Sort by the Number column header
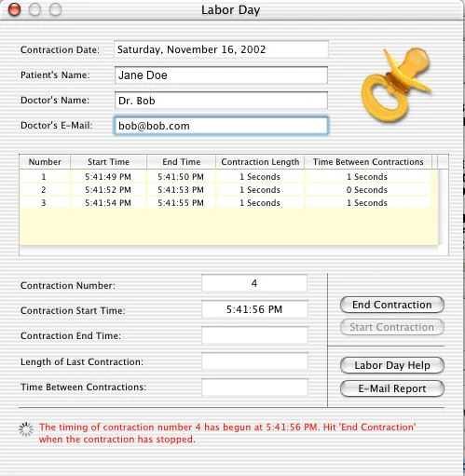 point(45,162)
